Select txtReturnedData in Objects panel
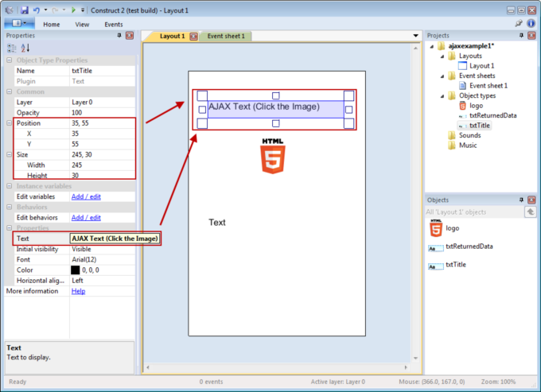 pos(469,246)
